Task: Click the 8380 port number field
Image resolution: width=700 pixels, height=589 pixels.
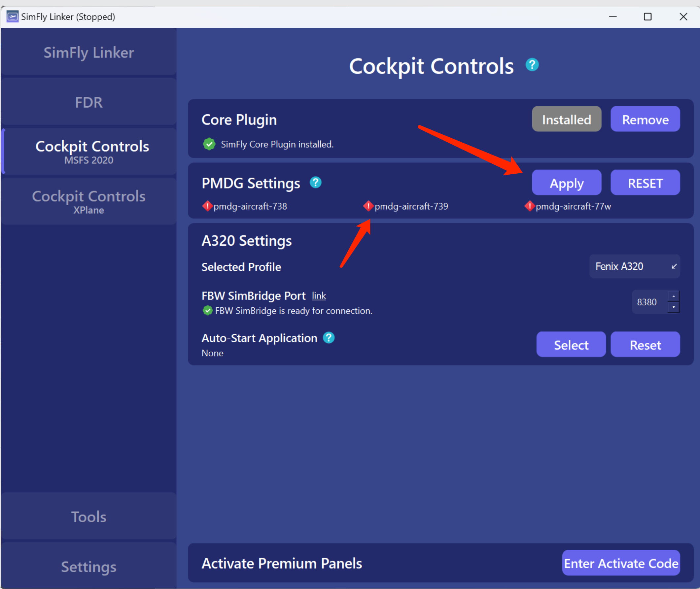Action: (x=648, y=302)
